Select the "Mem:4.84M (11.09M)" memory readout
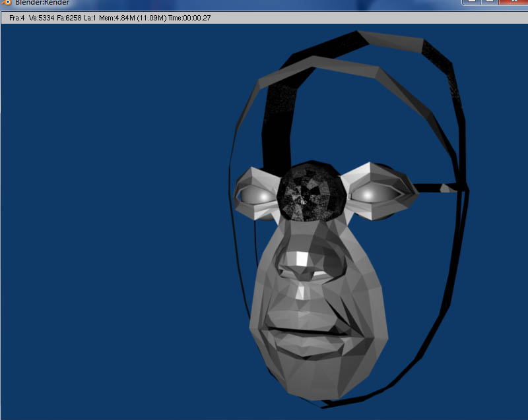528x420 pixels. (x=133, y=18)
